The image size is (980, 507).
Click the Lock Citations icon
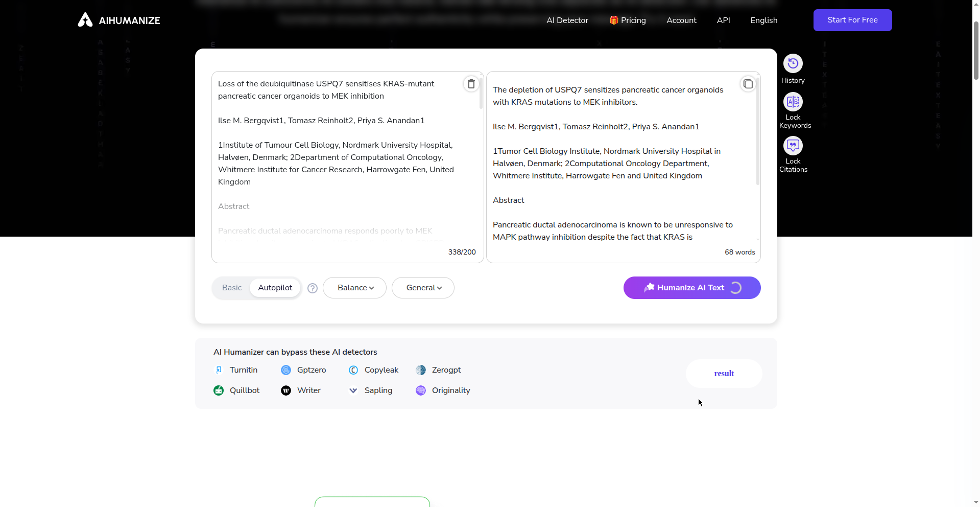793,146
